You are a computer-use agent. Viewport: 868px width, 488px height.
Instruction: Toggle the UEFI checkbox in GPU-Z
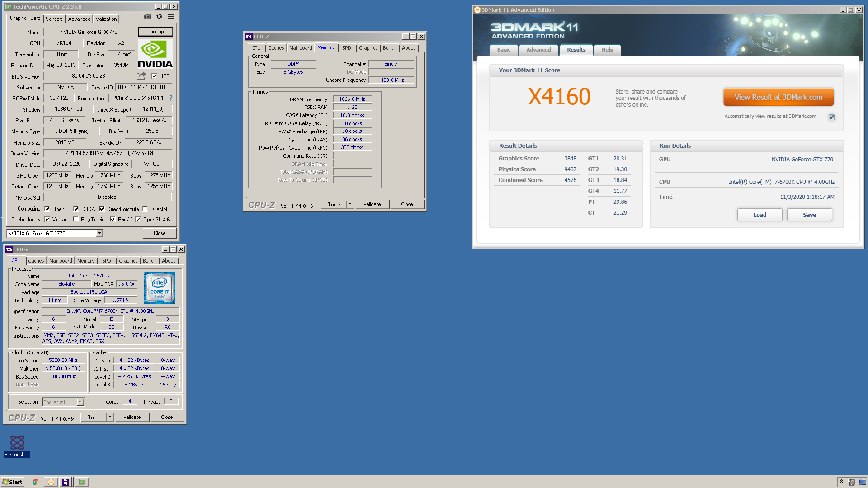[154, 76]
